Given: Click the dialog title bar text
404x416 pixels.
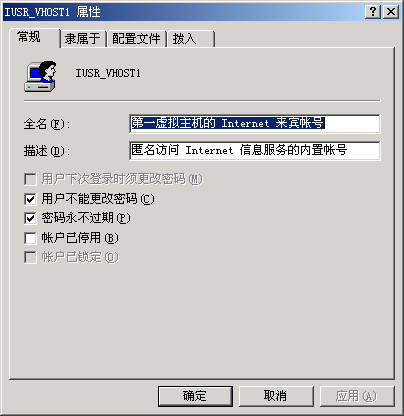Looking at the screenshot, I should pyautogui.click(x=52, y=12).
